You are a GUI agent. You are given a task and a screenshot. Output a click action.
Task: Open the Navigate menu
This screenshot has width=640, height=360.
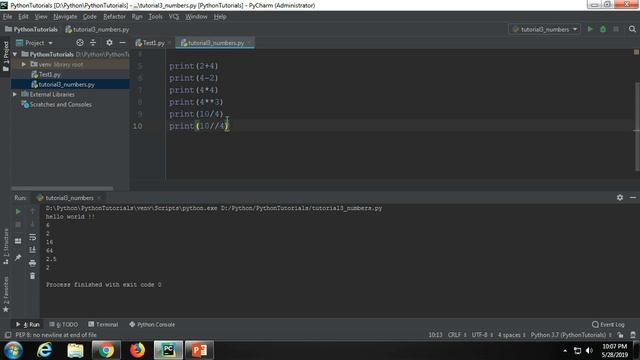[x=65, y=17]
